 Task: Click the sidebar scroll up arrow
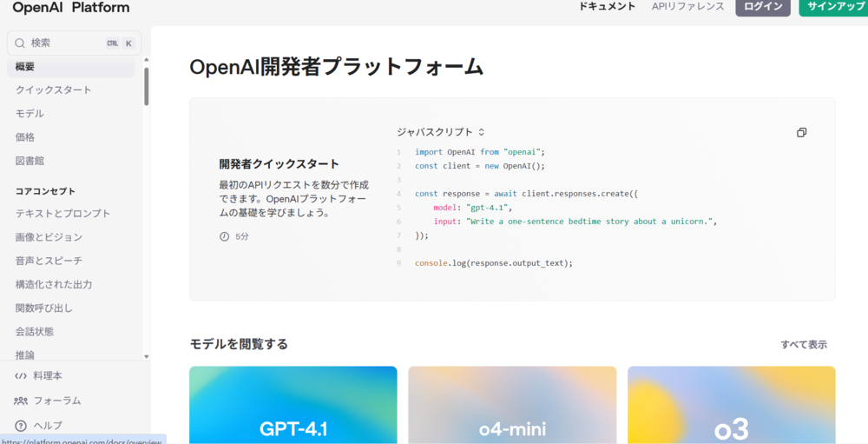click(146, 59)
